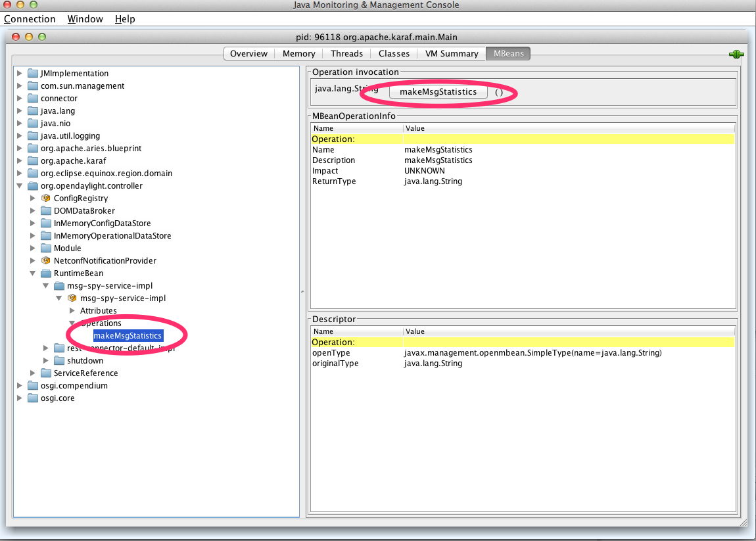
Task: Click the org.apache.karaf folder icon
Action: 33,161
